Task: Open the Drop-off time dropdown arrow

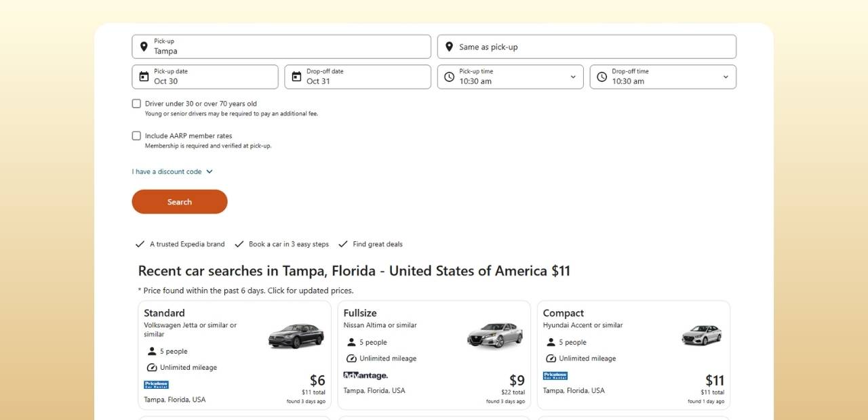Action: click(x=726, y=77)
